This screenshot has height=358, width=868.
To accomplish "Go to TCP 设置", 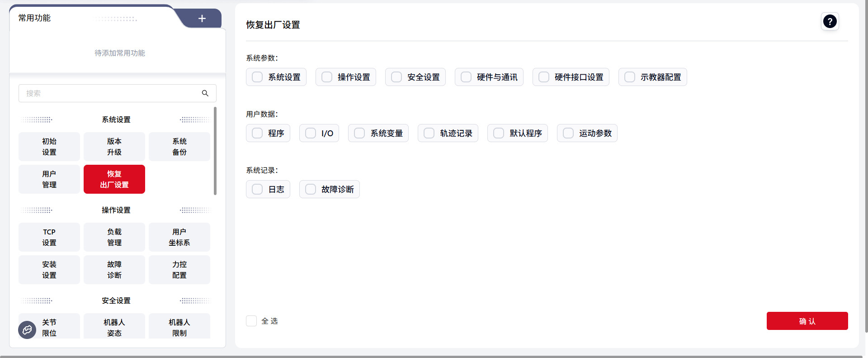I will pos(49,237).
